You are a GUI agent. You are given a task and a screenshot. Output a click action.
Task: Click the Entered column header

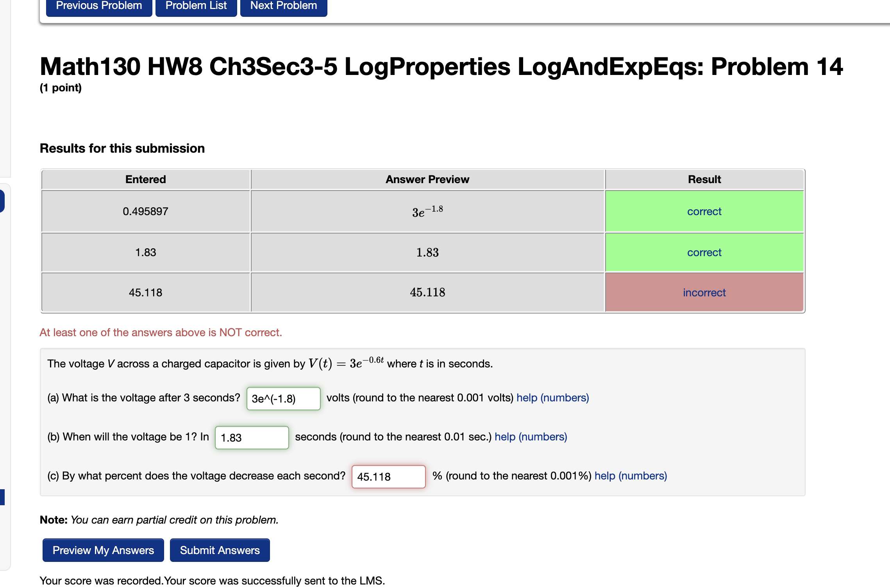coord(145,179)
